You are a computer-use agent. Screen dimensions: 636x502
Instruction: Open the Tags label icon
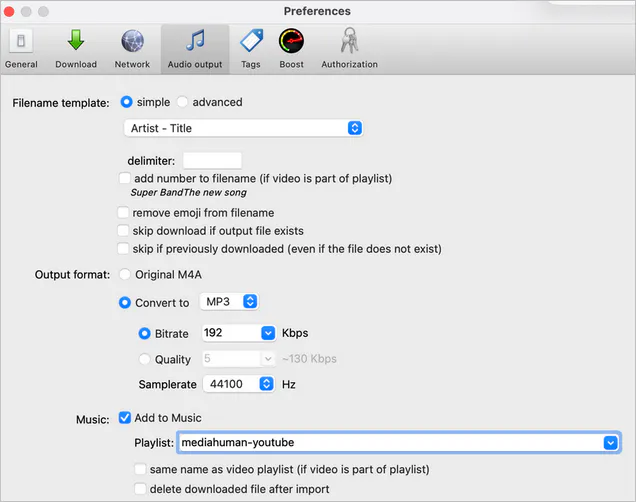tap(251, 41)
